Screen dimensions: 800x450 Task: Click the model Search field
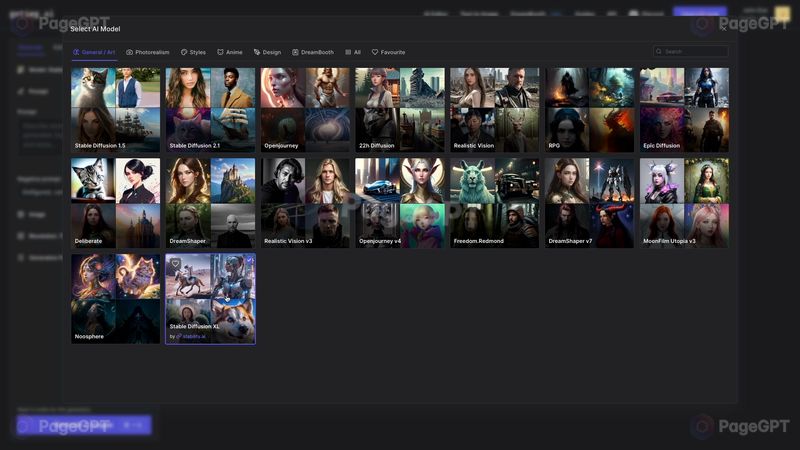click(690, 52)
